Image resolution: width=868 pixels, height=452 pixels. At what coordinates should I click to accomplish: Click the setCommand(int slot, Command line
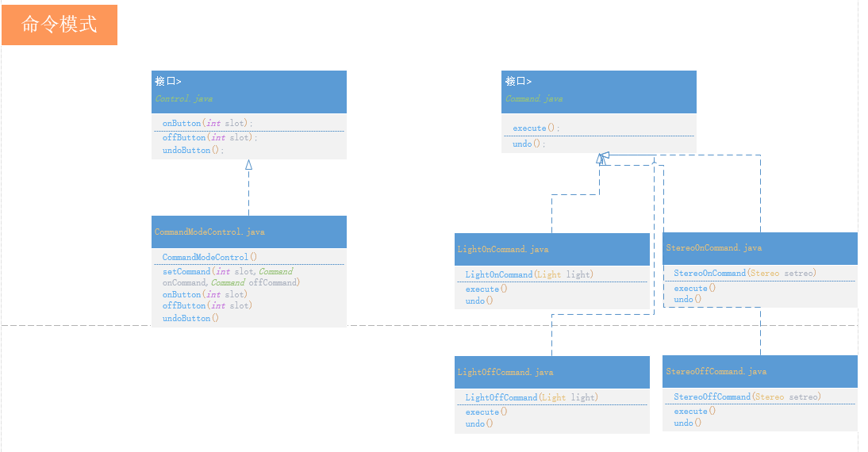coord(228,272)
